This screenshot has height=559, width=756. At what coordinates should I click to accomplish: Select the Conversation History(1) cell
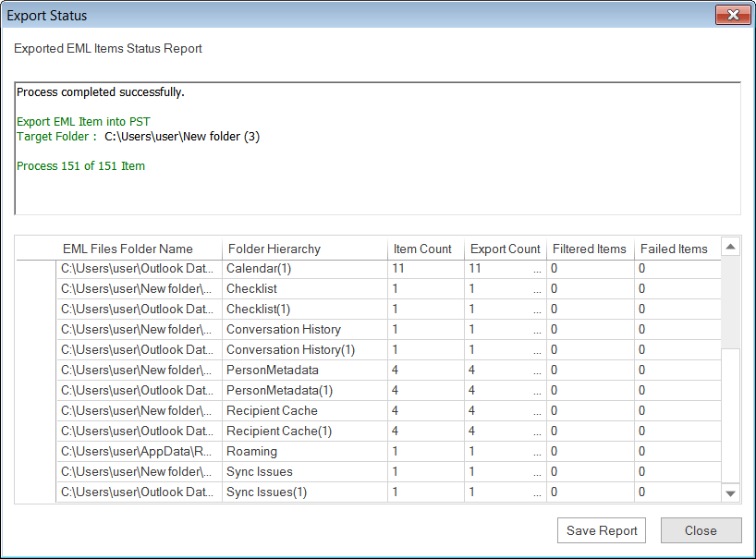(305, 349)
